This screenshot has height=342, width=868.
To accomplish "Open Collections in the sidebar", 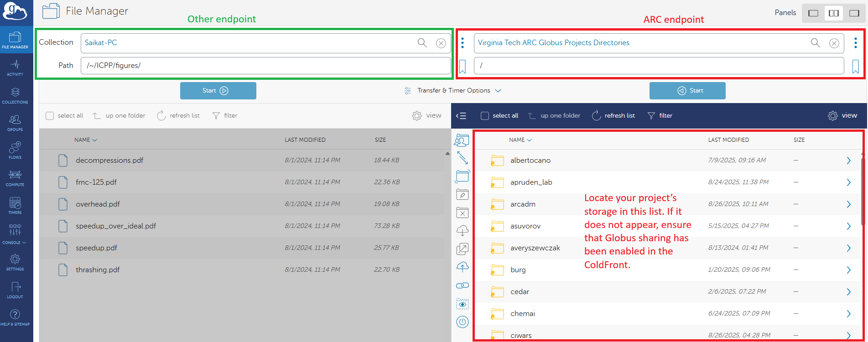I will [15, 95].
